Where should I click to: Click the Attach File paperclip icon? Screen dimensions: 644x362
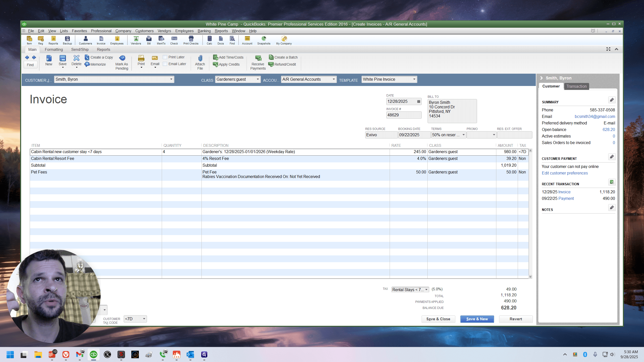pos(200,58)
